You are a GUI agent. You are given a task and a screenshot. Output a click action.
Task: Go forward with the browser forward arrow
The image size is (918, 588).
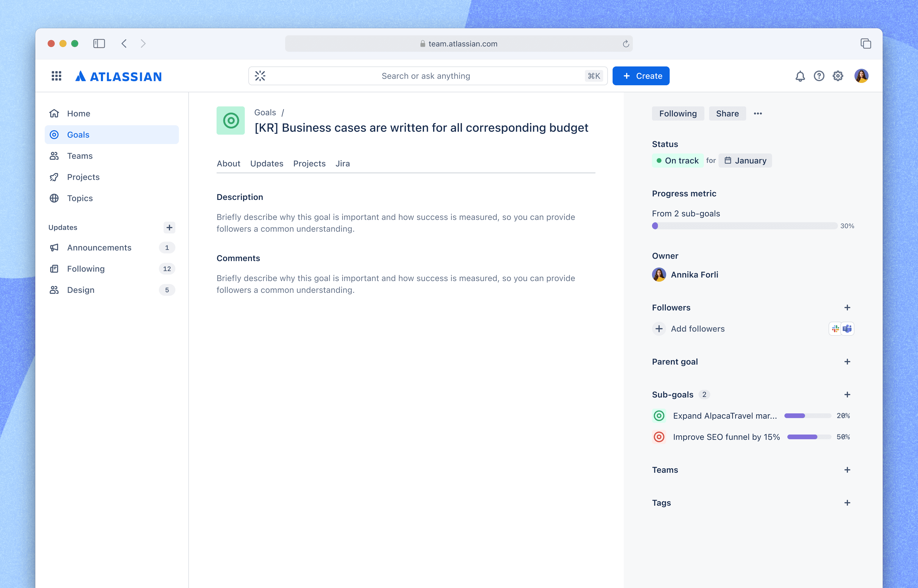point(143,44)
